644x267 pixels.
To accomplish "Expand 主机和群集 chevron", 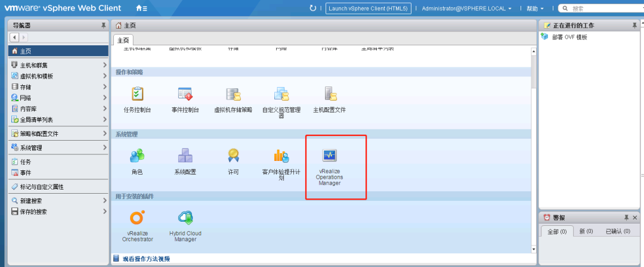I will 105,65.
